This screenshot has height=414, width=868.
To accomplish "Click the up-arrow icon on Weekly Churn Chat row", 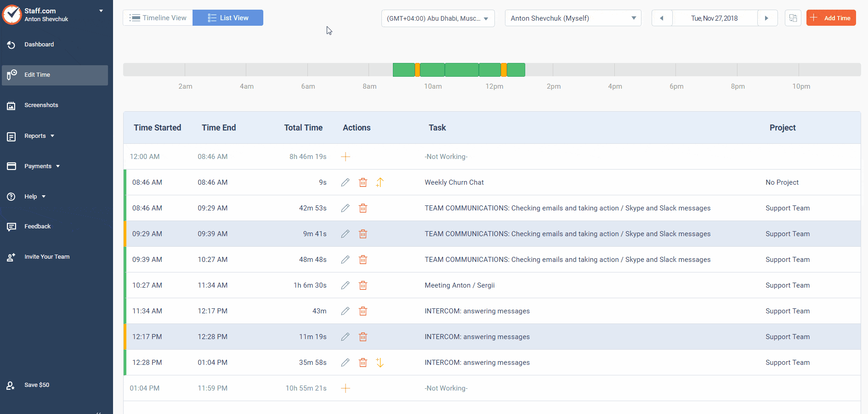I will pyautogui.click(x=380, y=182).
